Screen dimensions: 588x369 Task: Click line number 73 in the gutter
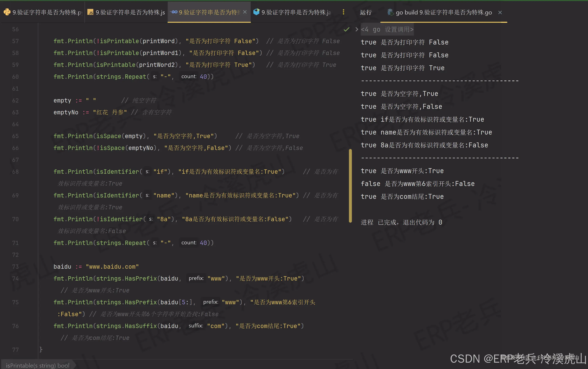point(15,267)
